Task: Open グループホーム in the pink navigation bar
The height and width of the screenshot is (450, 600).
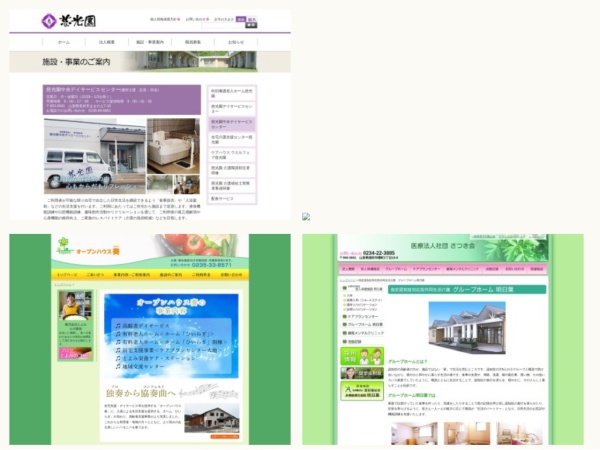Action: click(x=396, y=269)
